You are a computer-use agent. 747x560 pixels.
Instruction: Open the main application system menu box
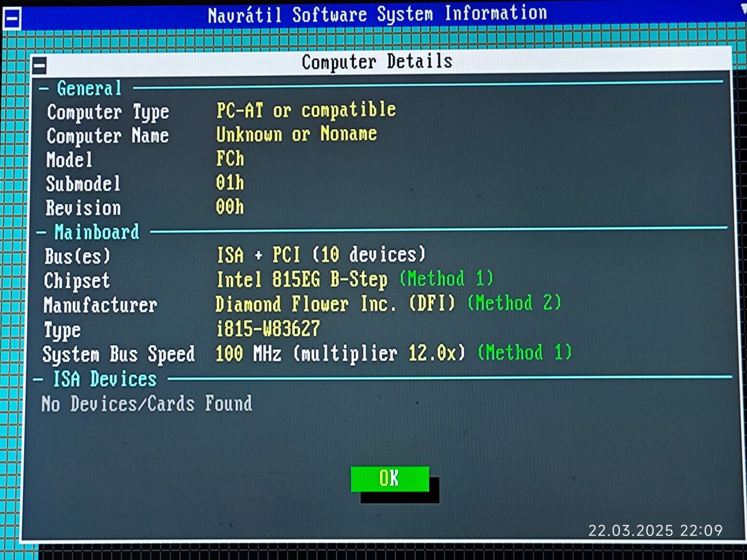pos(12,19)
